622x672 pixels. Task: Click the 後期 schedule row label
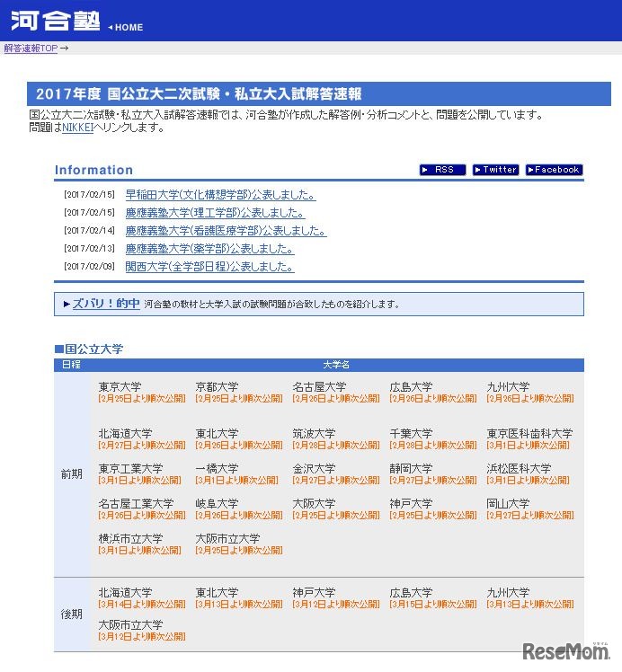tap(72, 615)
